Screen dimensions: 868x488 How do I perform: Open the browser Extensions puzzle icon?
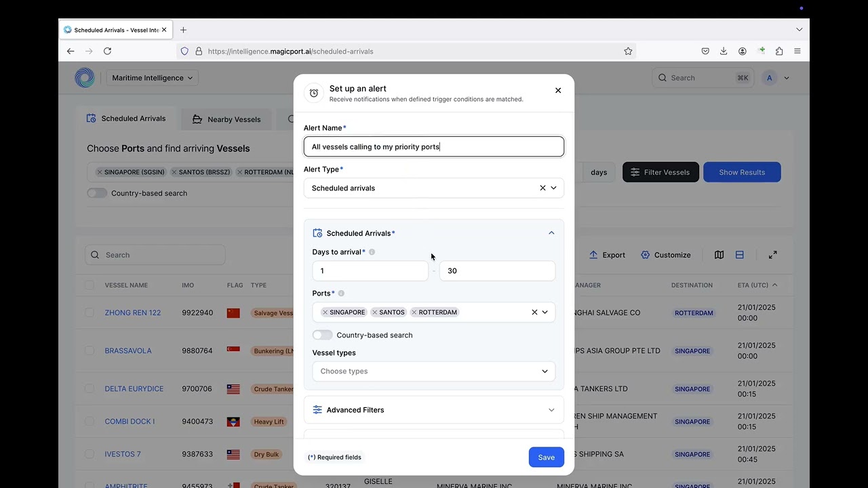coord(779,51)
